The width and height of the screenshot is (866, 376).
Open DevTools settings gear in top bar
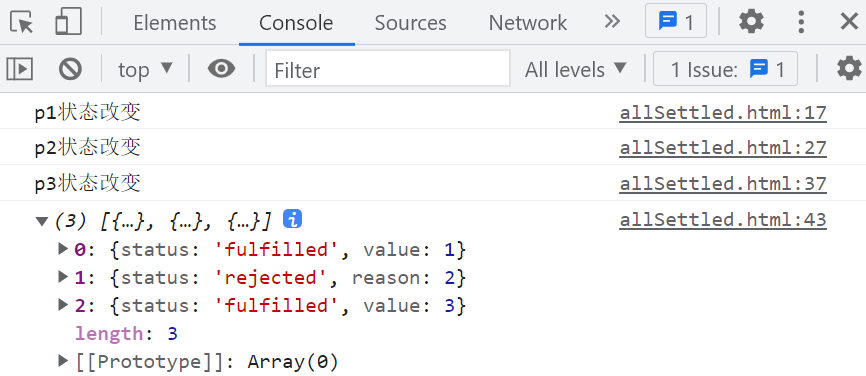click(x=751, y=22)
